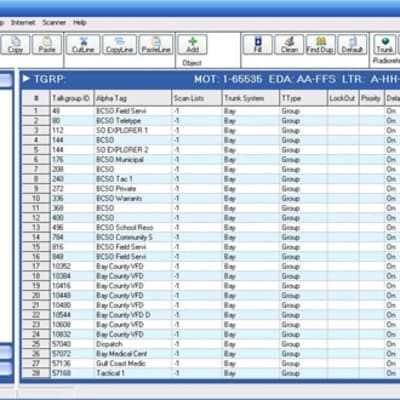Click talkgroup ID '57168' cell
This screenshot has height=400, width=400.
coord(72,373)
